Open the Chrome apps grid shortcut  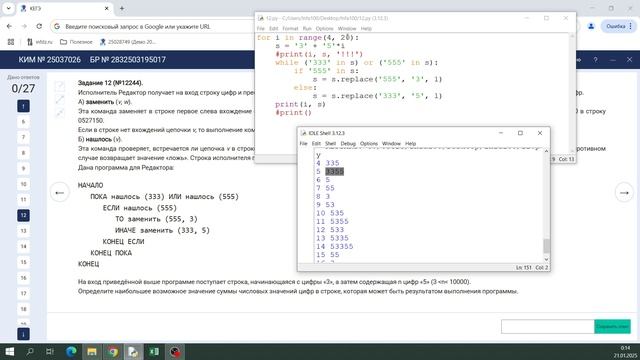coord(11,42)
